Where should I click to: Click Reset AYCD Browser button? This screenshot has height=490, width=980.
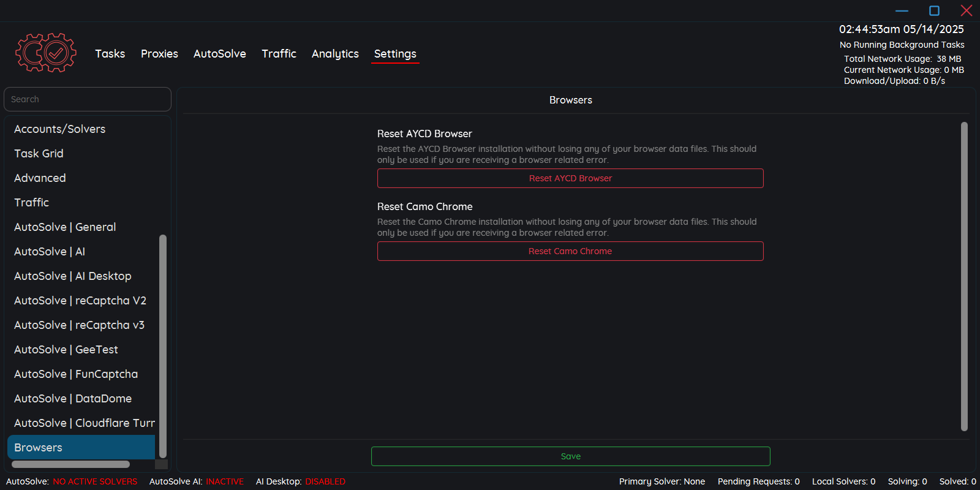click(x=570, y=178)
